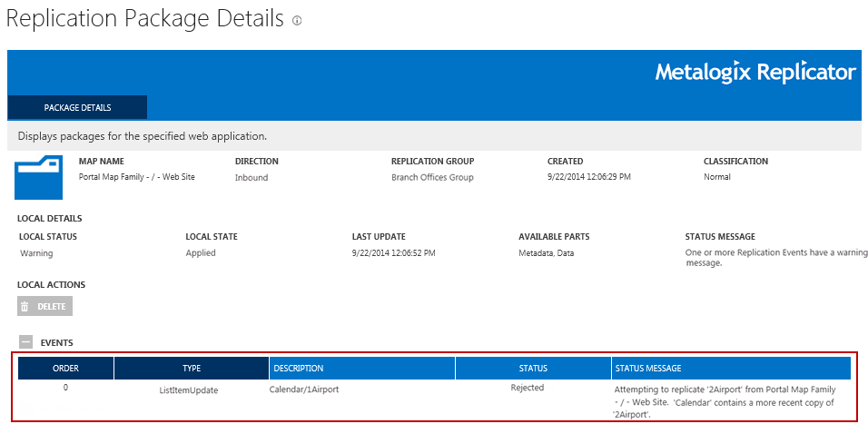Click the Warning local status value

[36, 253]
